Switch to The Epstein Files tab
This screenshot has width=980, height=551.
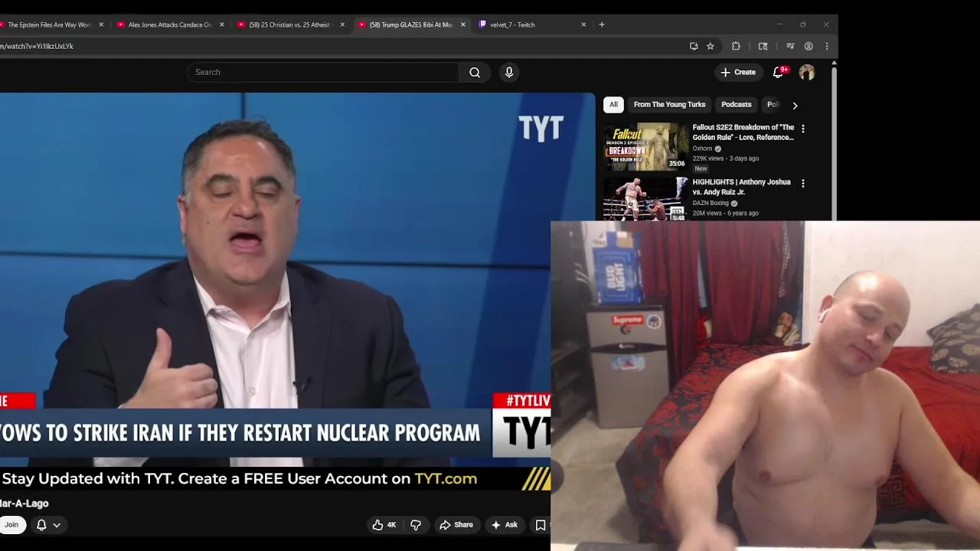coord(47,24)
